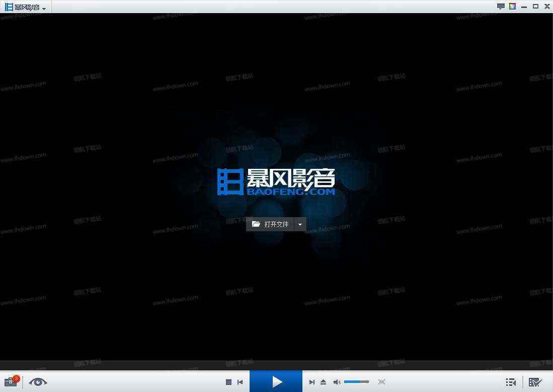
Task: Skip to the next track
Action: (311, 382)
